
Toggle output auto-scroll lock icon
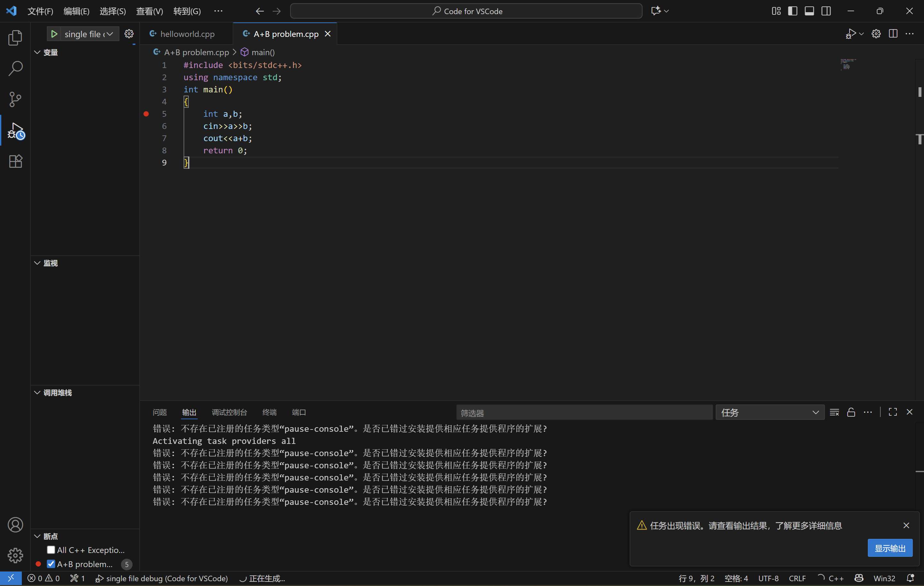[x=851, y=412]
